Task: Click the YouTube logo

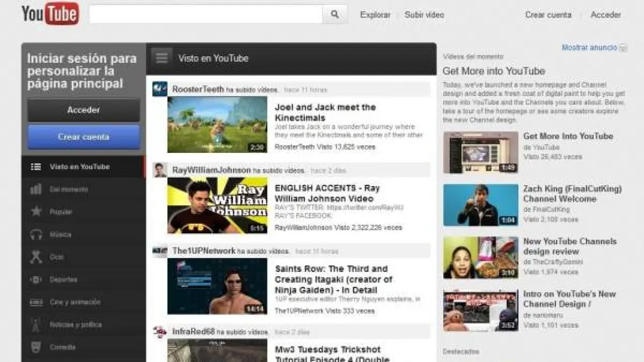Action: 50,14
